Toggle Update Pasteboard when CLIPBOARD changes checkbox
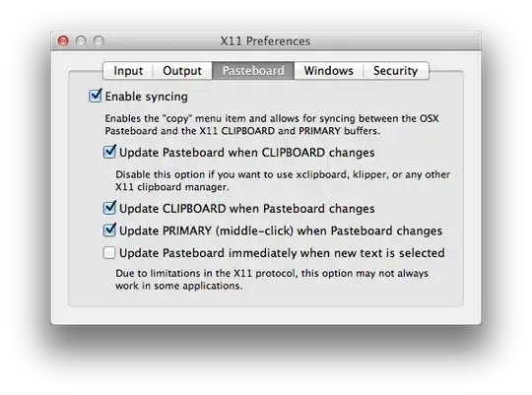Viewport: 532px width, 395px height. pos(109,152)
